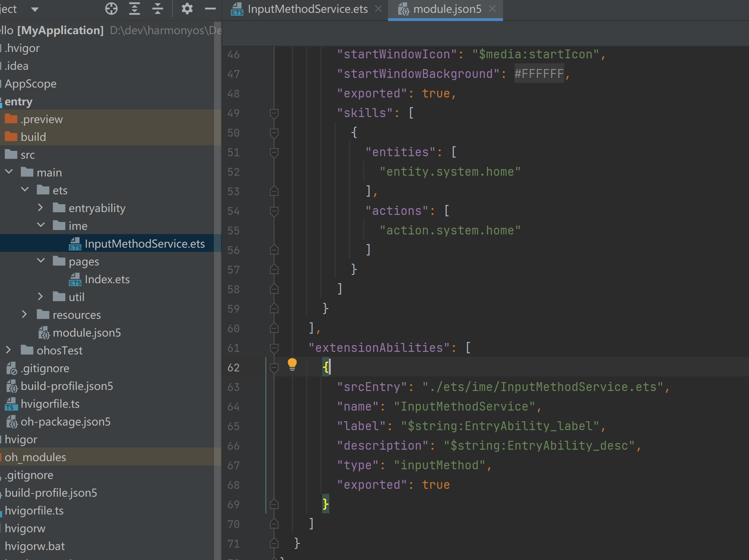
Task: Click "action.system.home" string
Action: [450, 230]
